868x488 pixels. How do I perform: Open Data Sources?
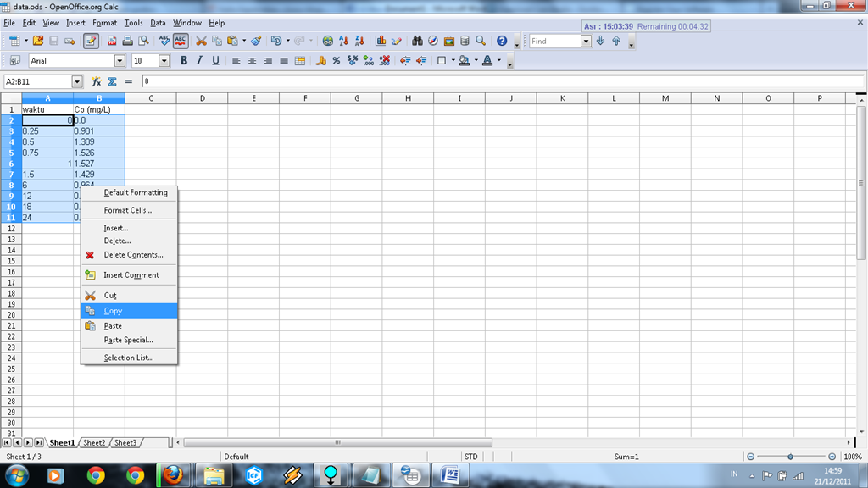pyautogui.click(x=465, y=41)
